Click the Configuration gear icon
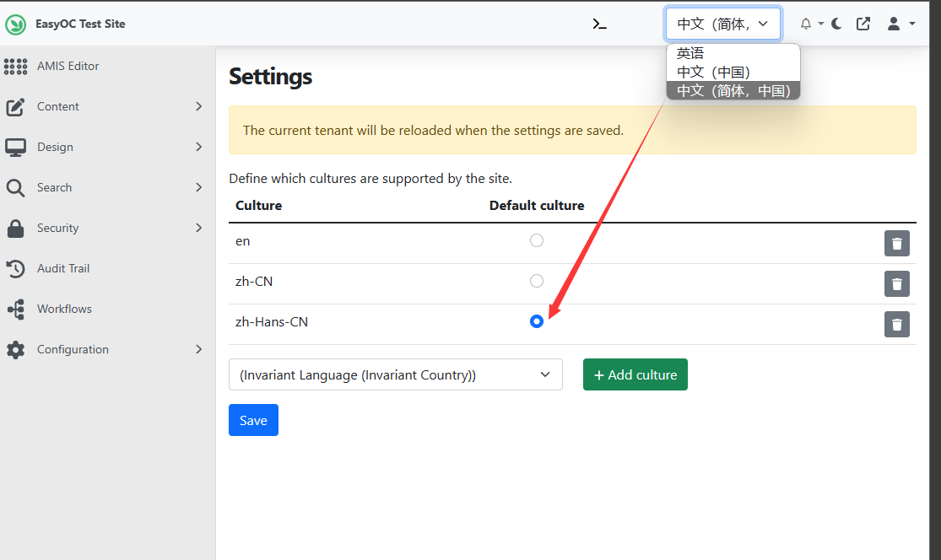The image size is (941, 560). click(15, 349)
